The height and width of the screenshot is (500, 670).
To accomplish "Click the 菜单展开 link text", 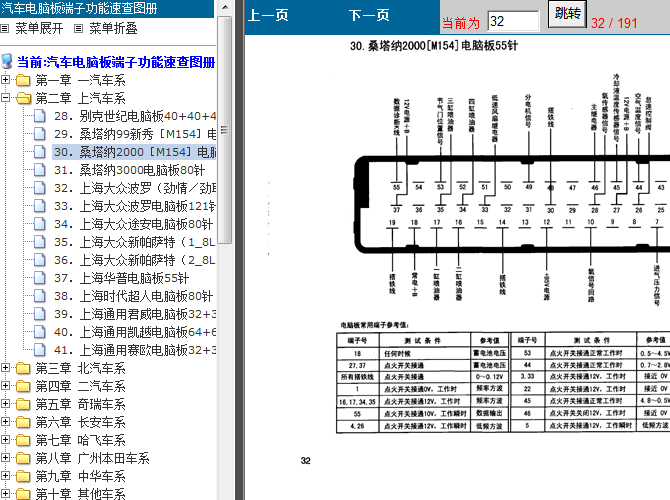I will click(39, 29).
